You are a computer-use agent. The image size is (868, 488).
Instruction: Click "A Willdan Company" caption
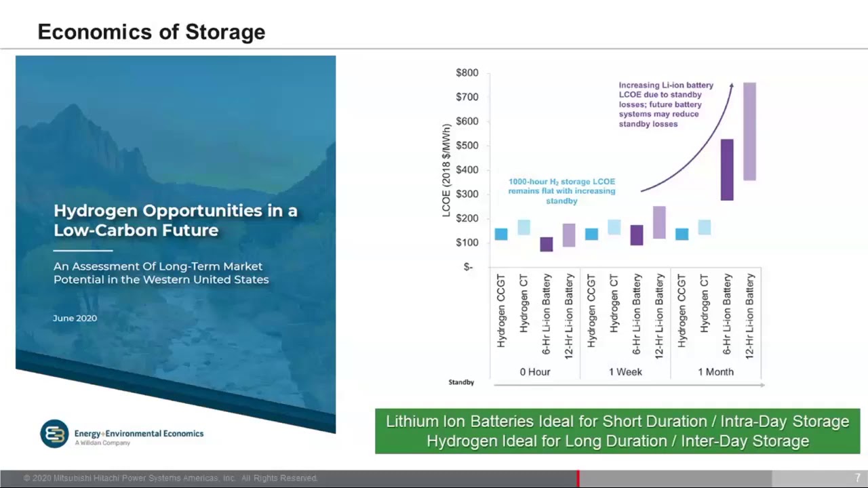(x=102, y=443)
